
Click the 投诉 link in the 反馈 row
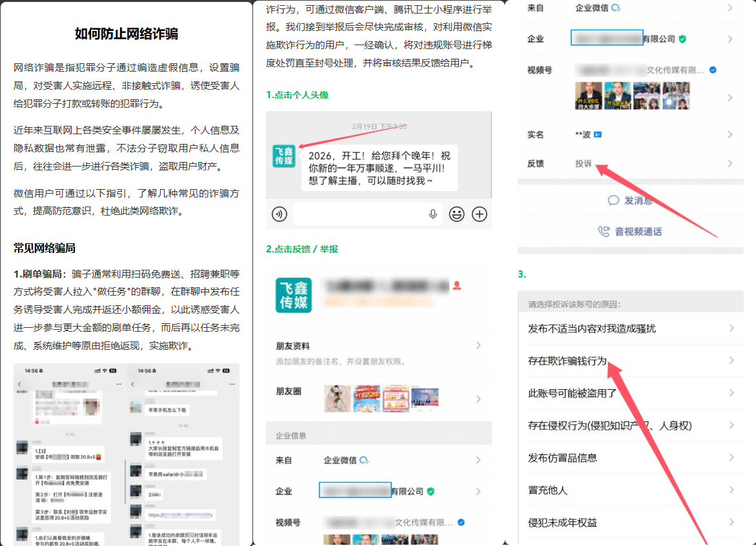point(584,163)
